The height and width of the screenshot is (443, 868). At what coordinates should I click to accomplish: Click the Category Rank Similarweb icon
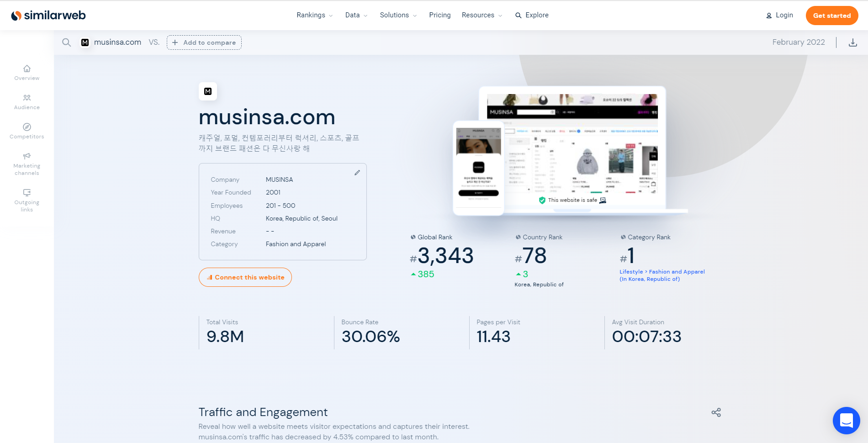pyautogui.click(x=623, y=237)
